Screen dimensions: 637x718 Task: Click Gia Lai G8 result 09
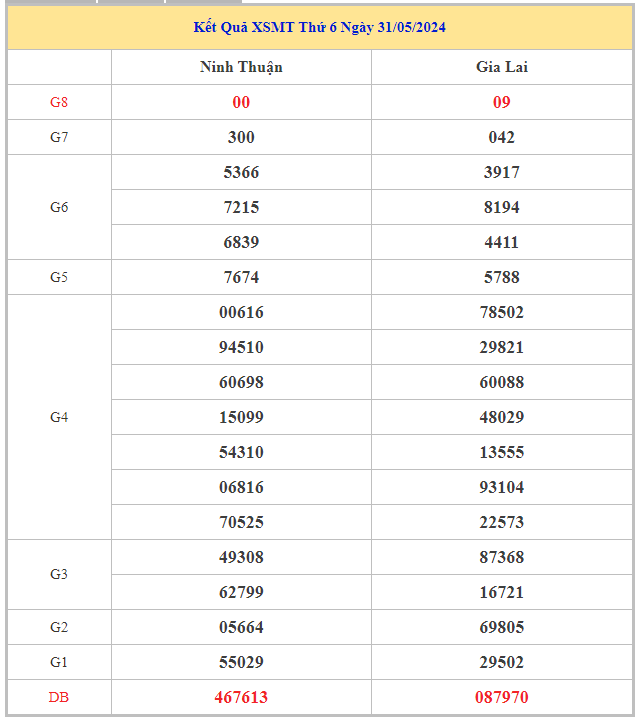tap(501, 102)
